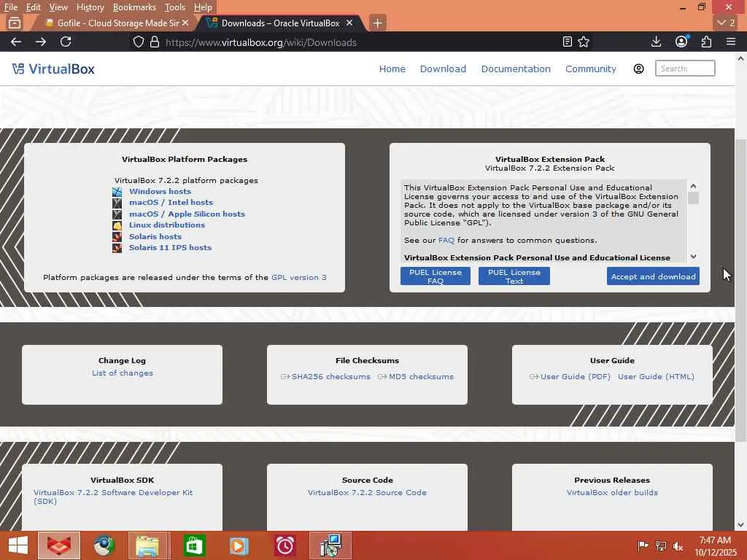Screen dimensions: 747x560
Task: Open Documentation in site navigation
Action: (x=516, y=69)
